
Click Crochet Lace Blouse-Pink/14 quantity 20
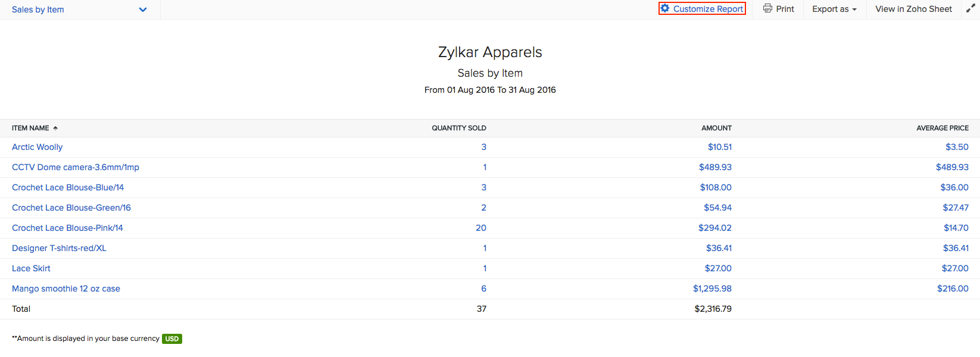(x=480, y=228)
